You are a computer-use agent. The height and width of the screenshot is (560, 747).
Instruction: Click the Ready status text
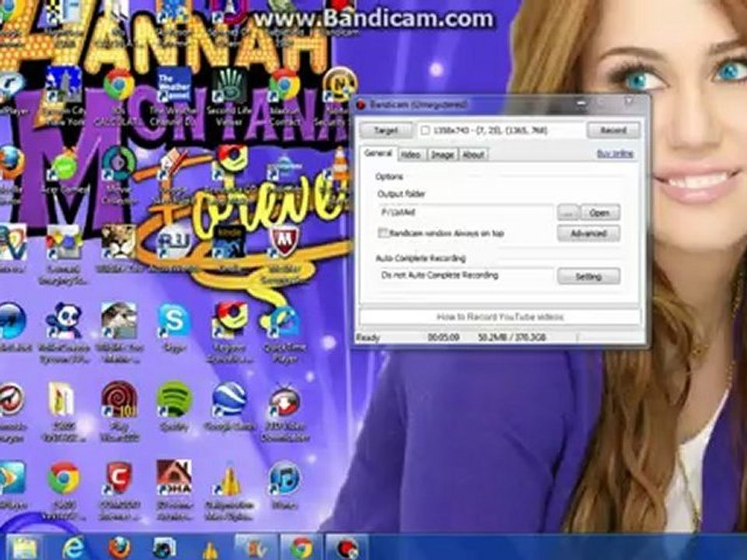click(368, 338)
